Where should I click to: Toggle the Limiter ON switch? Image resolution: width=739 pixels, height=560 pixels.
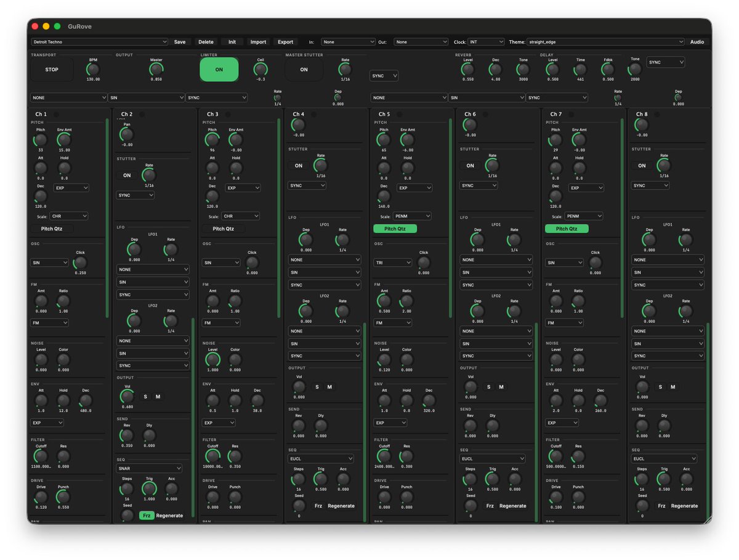click(219, 70)
